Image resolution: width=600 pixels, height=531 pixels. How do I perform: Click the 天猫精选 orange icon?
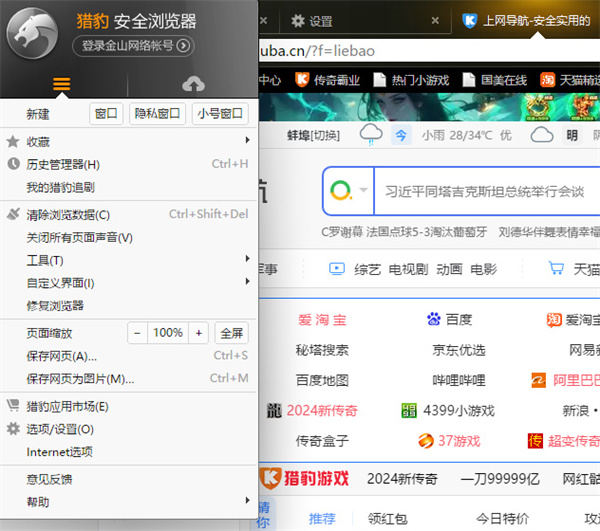(548, 80)
